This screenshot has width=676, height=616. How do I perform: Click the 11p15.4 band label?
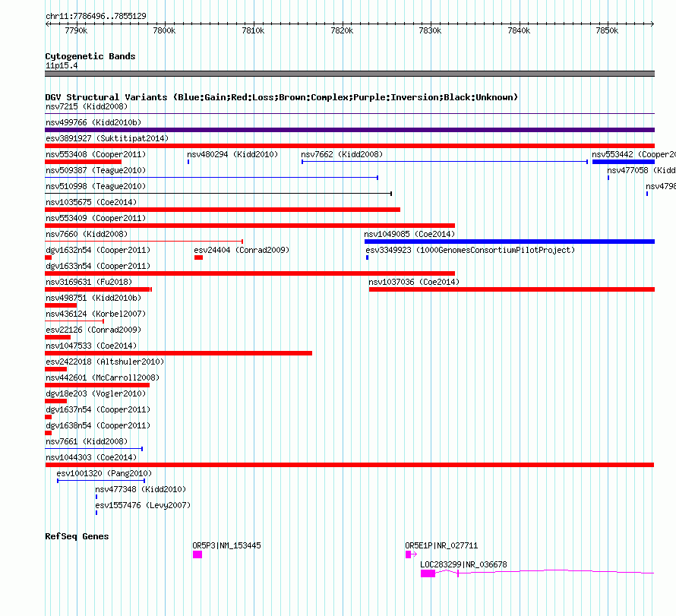[x=62, y=65]
